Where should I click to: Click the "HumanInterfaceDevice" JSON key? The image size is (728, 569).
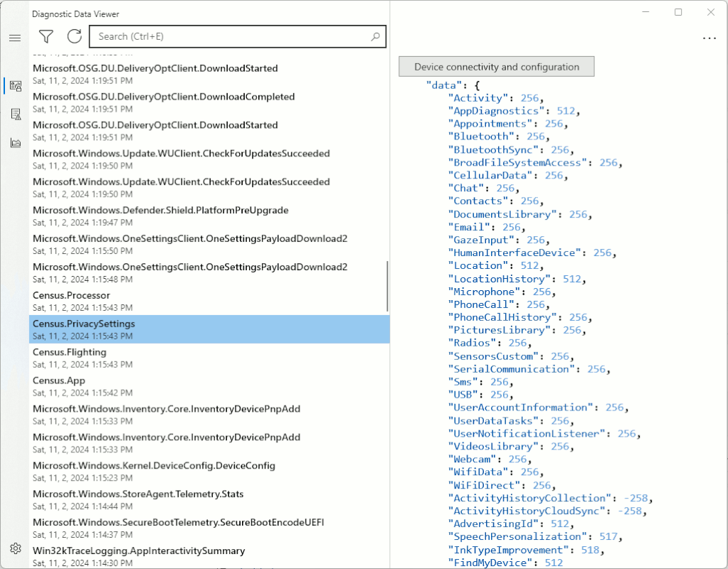(x=515, y=252)
